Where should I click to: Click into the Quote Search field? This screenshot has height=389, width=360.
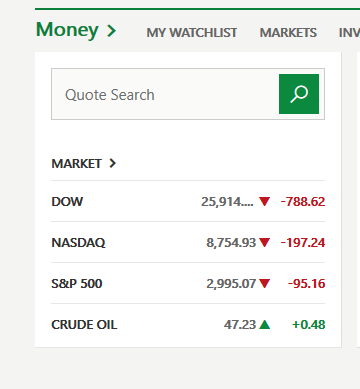[x=165, y=94]
